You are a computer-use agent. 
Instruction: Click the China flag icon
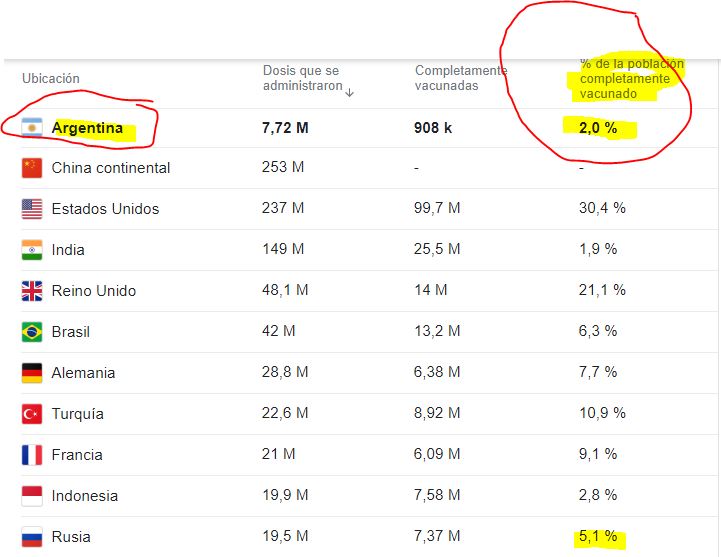pyautogui.click(x=32, y=168)
